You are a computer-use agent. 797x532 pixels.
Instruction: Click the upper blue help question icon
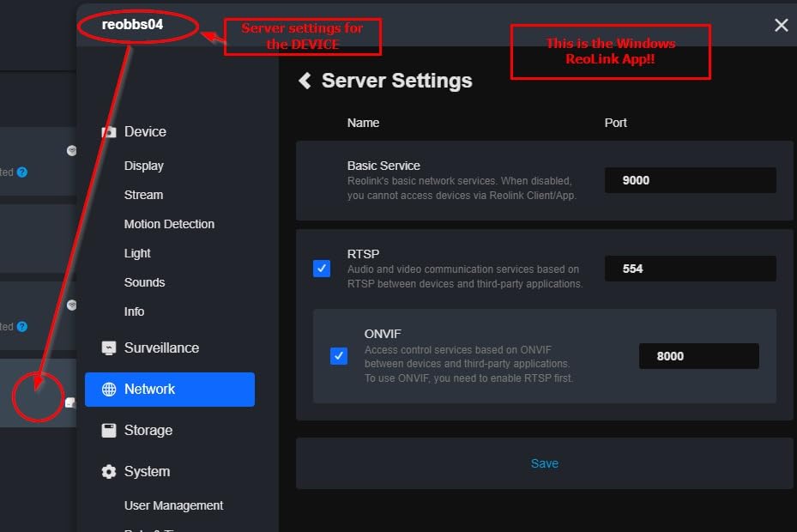(21, 172)
